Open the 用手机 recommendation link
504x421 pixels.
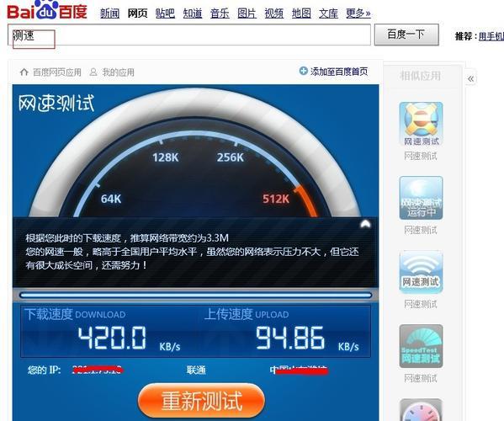point(491,36)
